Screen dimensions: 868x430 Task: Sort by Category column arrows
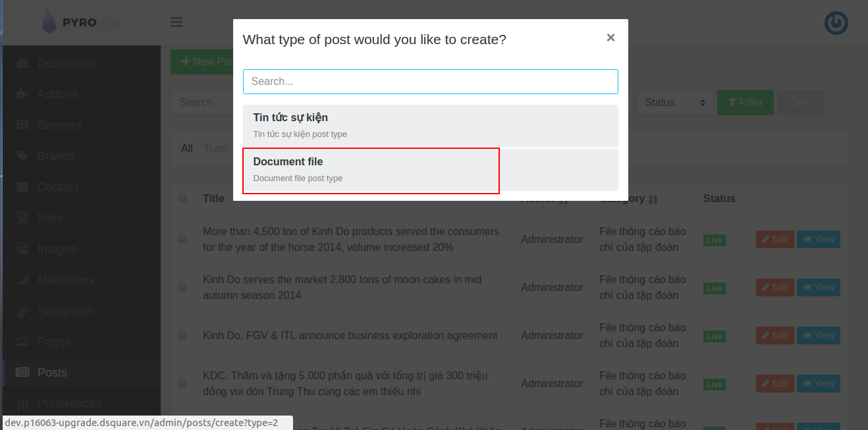coord(653,200)
